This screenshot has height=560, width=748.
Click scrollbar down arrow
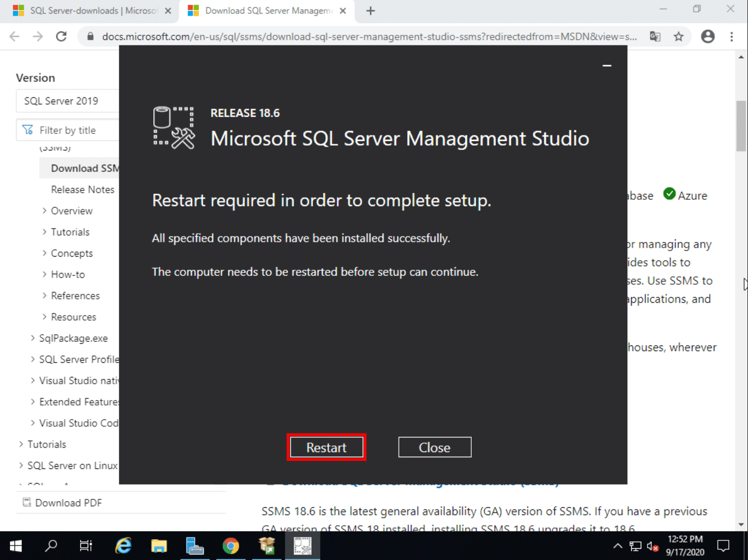tap(741, 525)
